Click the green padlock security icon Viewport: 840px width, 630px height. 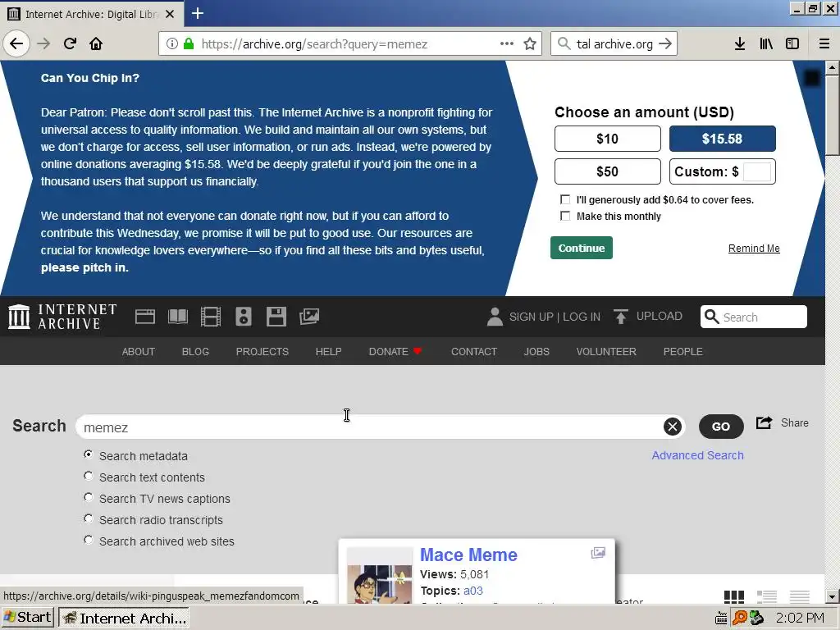pos(189,43)
